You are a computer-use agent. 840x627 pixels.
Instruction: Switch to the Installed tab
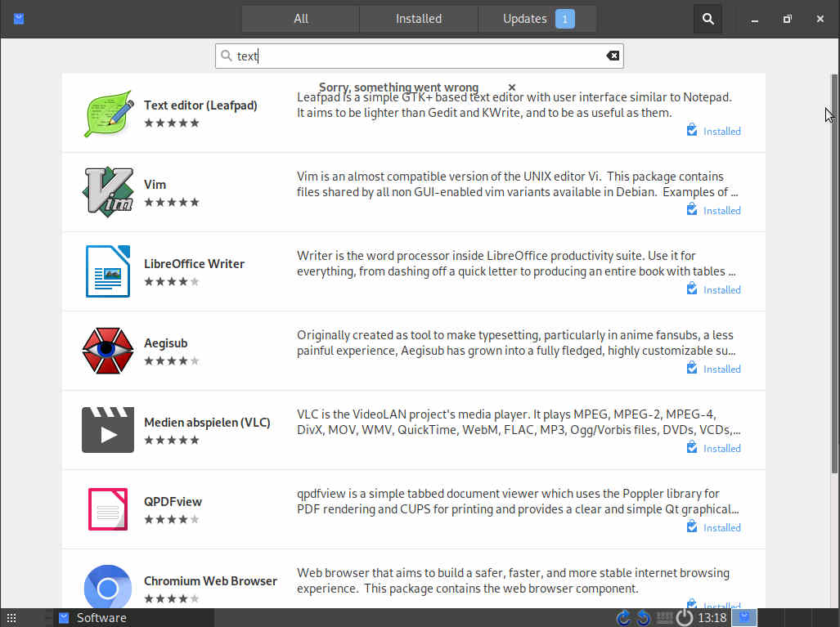point(419,19)
